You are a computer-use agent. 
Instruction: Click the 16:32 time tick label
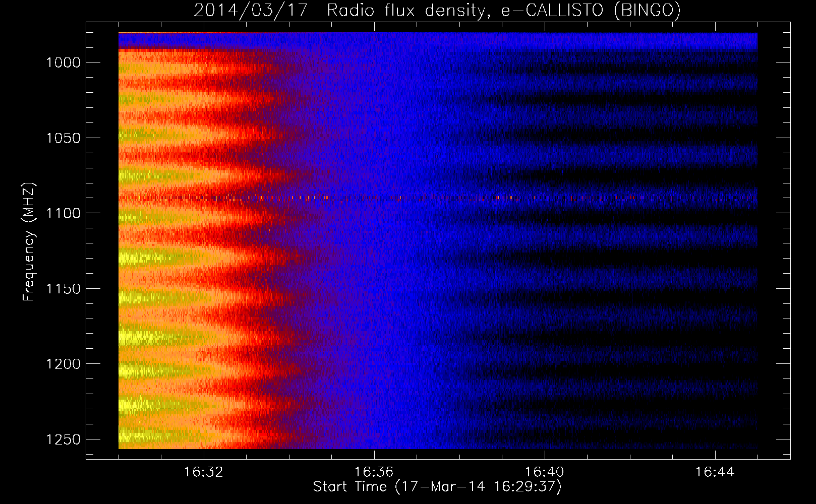pyautogui.click(x=204, y=472)
